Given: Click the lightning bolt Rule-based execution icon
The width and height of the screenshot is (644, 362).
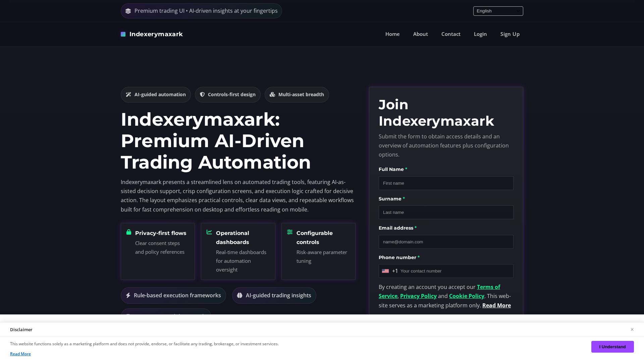Looking at the screenshot, I should pos(128,295).
